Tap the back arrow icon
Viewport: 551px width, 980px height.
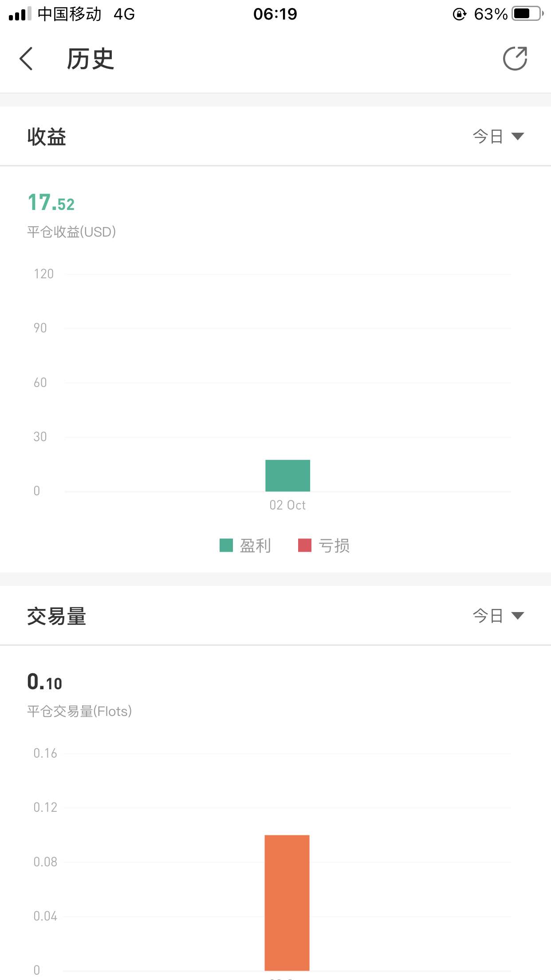pyautogui.click(x=26, y=59)
